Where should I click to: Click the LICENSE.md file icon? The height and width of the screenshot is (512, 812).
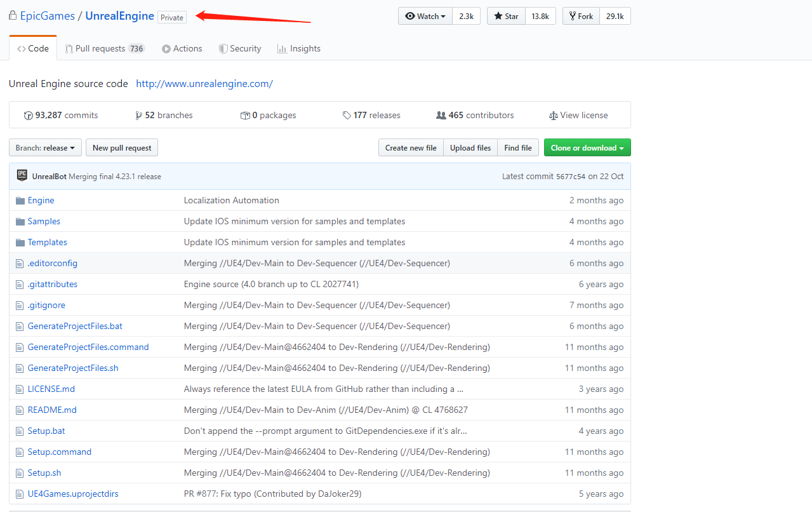20,389
